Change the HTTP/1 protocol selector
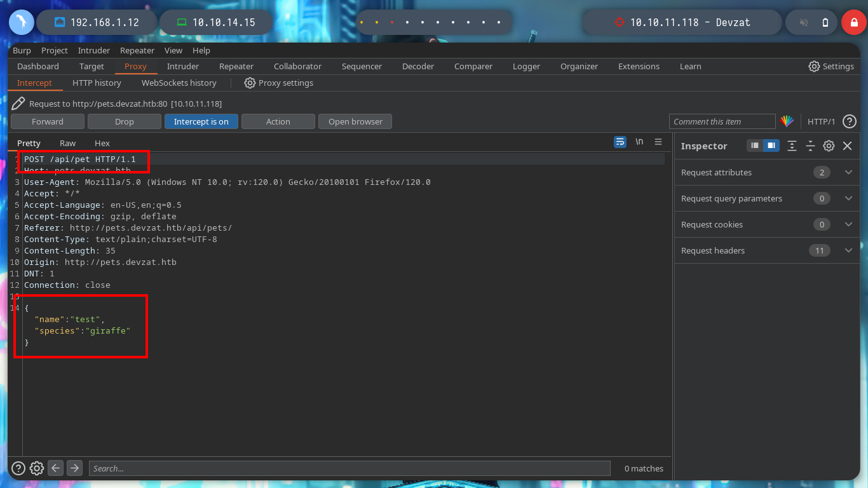Screen dimensions: 868x488 pos(821,121)
